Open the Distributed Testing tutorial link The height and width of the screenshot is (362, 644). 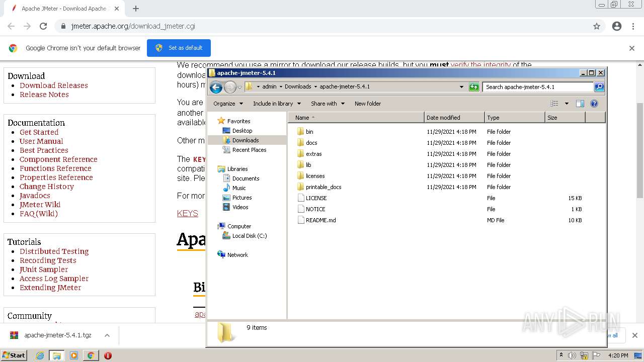point(54,251)
